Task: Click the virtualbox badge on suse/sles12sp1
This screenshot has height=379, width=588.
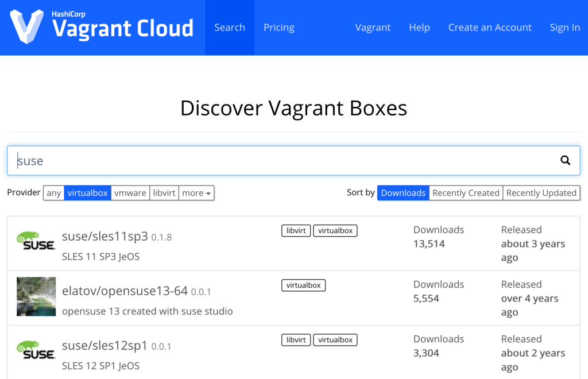Action: pyautogui.click(x=335, y=339)
